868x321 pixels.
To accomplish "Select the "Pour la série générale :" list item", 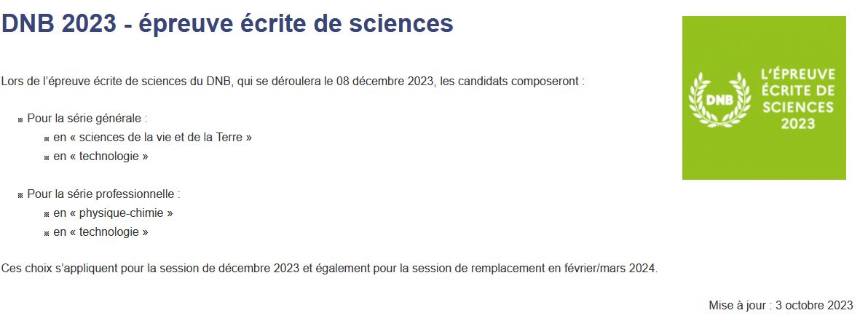I will (87, 118).
